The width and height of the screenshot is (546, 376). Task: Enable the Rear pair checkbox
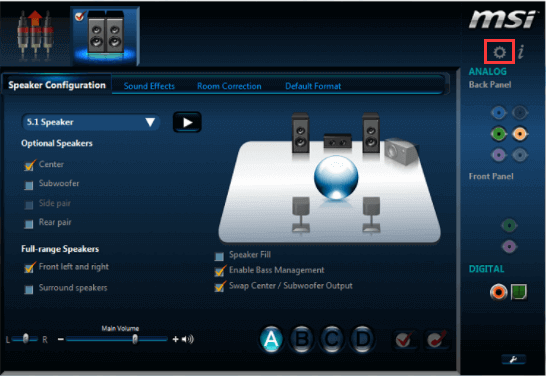29,224
